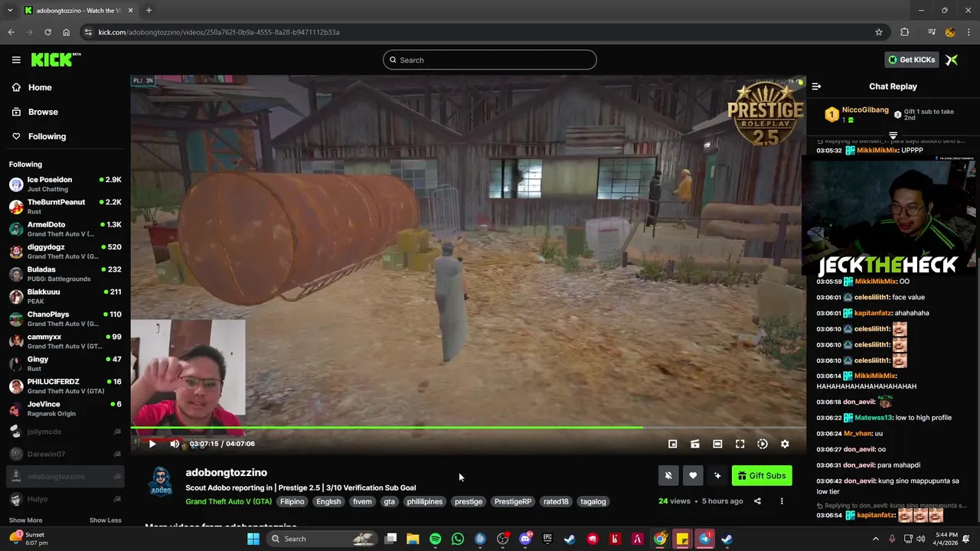Open browser extensions puzzle icon

[x=905, y=32]
